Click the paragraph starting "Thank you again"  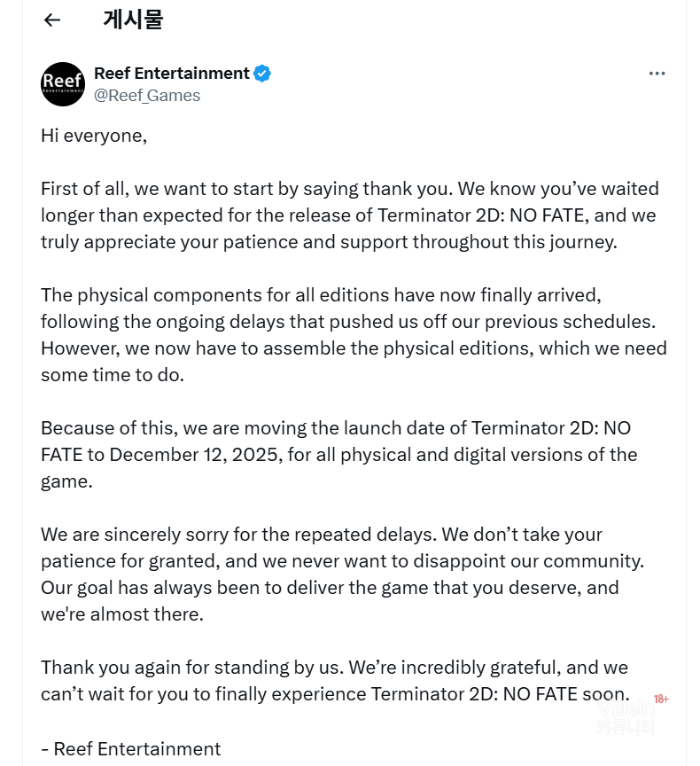coord(336,680)
